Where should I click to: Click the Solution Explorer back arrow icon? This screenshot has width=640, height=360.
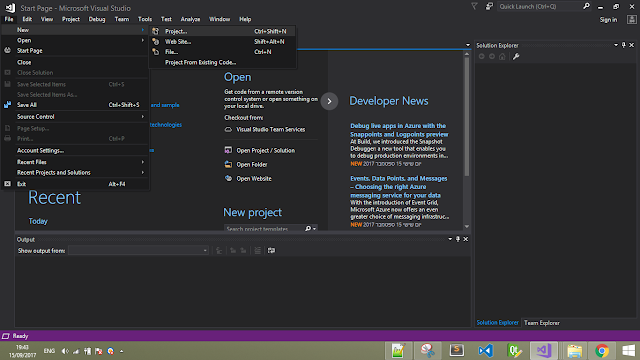point(482,56)
